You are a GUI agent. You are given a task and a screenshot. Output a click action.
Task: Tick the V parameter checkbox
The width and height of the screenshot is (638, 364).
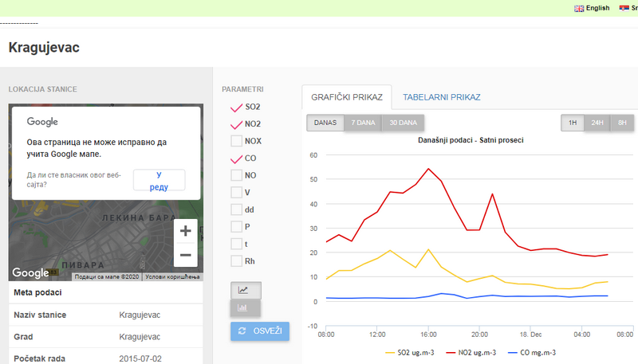pos(236,192)
